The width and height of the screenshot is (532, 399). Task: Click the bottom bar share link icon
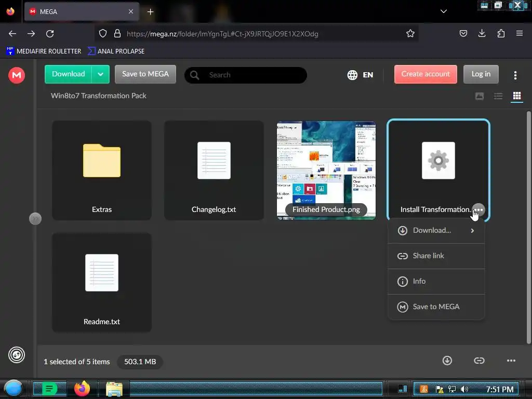479,361
